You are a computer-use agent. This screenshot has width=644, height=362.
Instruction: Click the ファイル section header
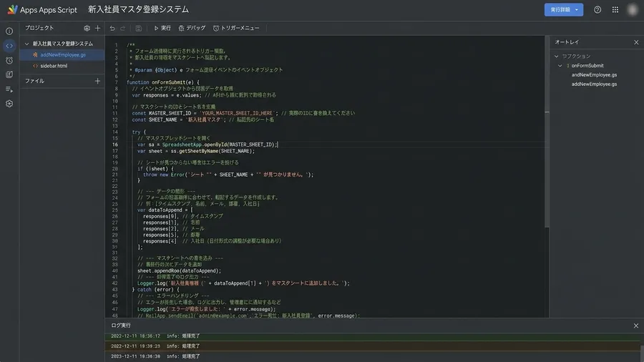34,81
